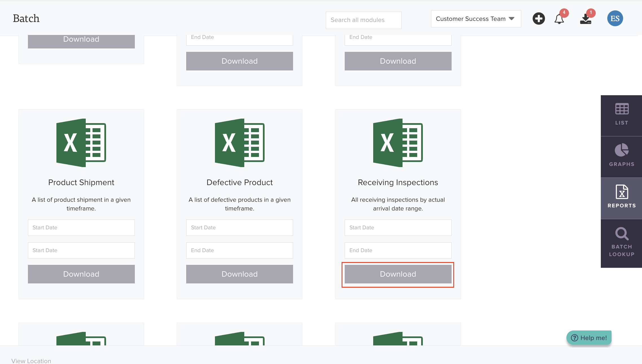Download the Product Shipment report

[x=81, y=274]
